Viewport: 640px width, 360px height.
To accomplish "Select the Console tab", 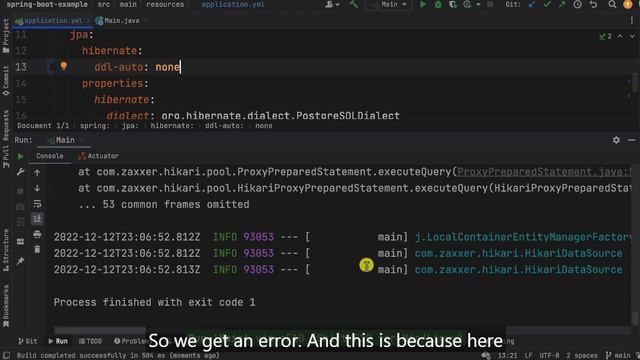I will tap(49, 156).
